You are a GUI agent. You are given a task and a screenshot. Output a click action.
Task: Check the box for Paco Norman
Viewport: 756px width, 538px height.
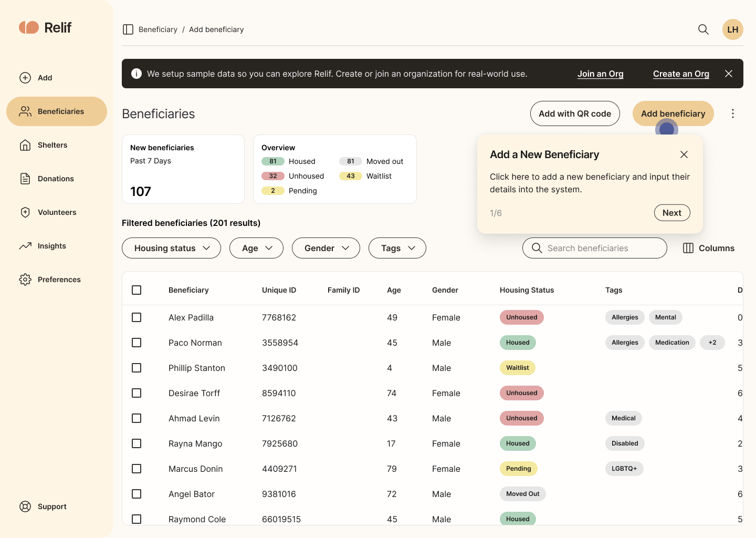136,343
